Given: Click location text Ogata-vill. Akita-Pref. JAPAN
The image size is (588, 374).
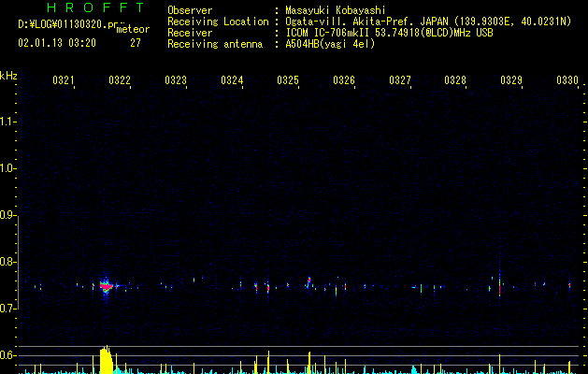Looking at the screenshot, I should pos(366,22).
